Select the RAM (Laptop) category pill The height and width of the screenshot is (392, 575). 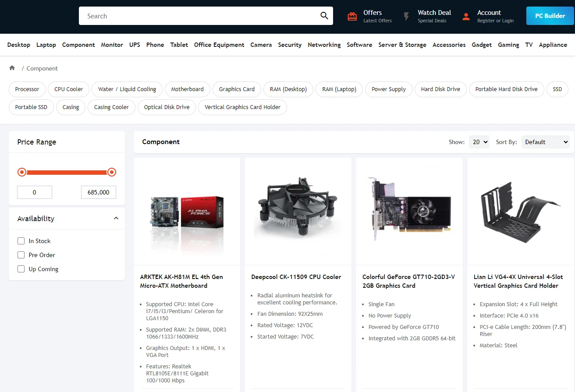339,89
